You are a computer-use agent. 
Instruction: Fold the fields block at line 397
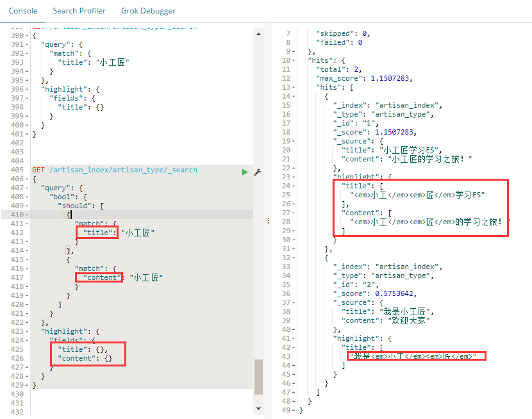[x=27, y=98]
